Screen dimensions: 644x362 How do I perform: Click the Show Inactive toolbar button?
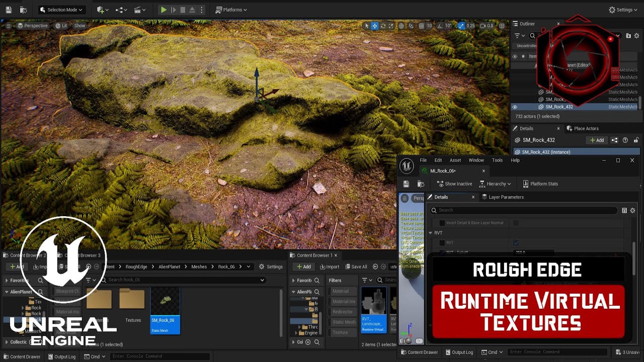454,184
